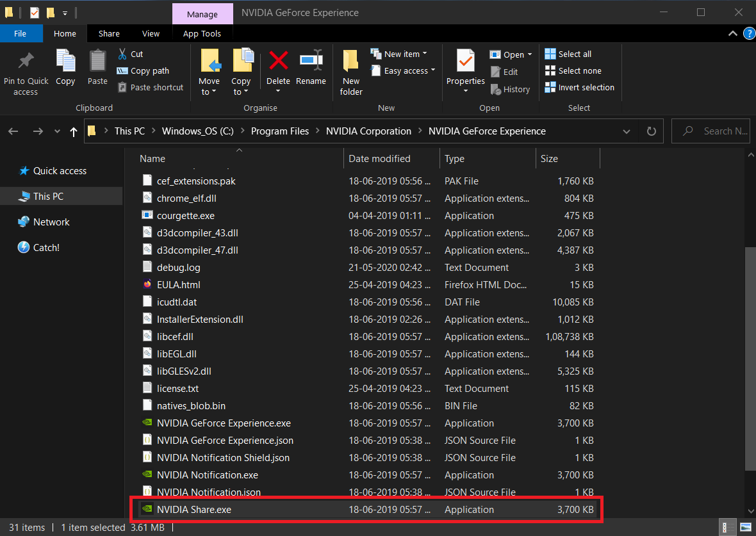The image size is (756, 536).
Task: Click NVIDIA Corporation in address path
Action: tap(368, 131)
